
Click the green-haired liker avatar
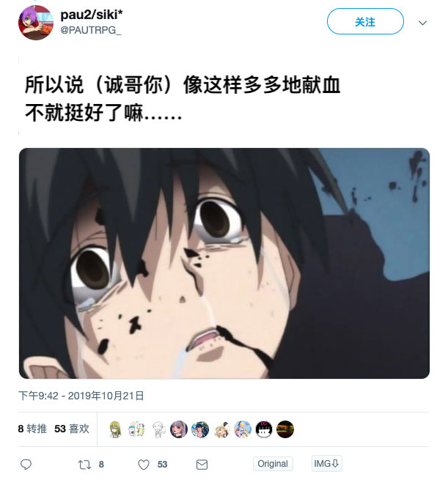click(x=115, y=429)
